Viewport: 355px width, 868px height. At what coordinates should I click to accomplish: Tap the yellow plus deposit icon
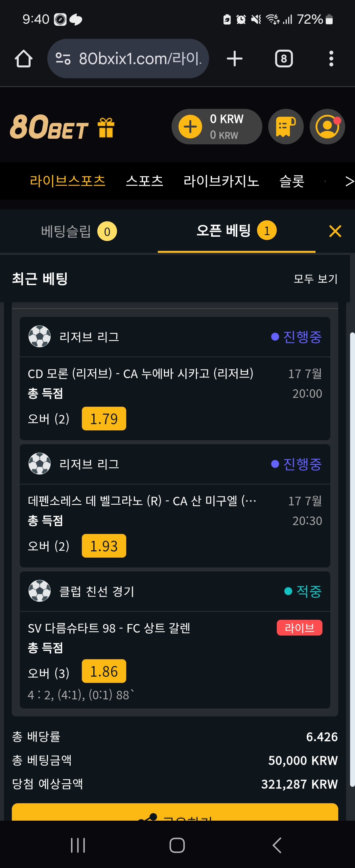coord(190,127)
